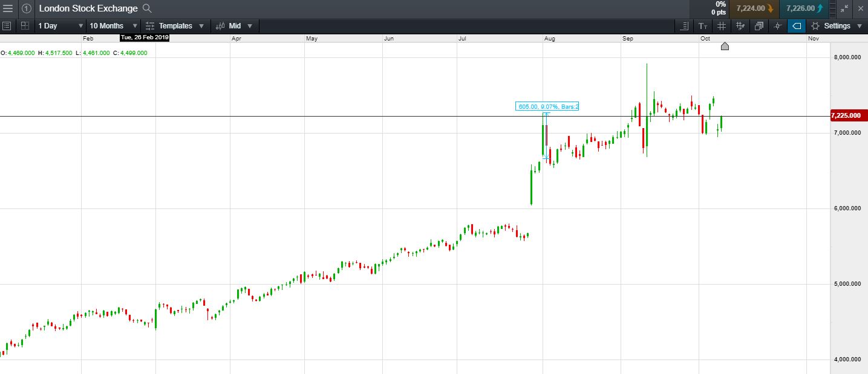Click the 605.00, 9.07% measurement label

tap(547, 106)
